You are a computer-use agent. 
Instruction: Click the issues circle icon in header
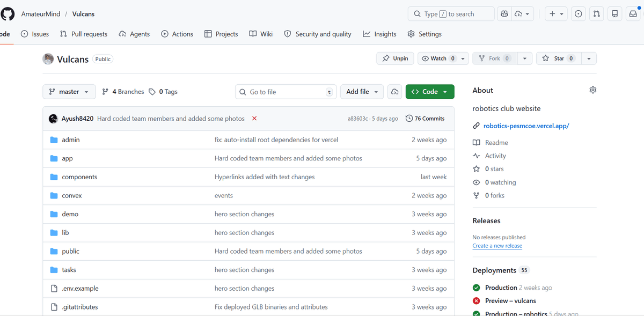click(x=578, y=14)
